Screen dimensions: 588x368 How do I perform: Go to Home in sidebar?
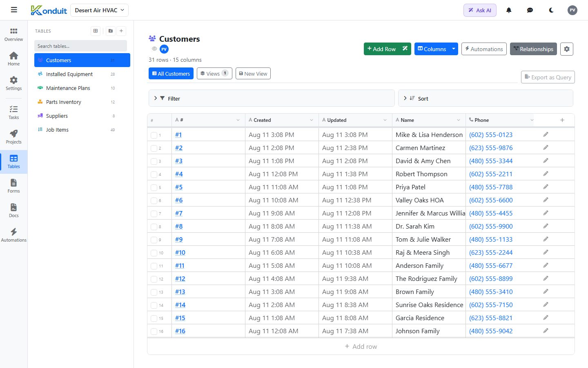(x=13, y=59)
